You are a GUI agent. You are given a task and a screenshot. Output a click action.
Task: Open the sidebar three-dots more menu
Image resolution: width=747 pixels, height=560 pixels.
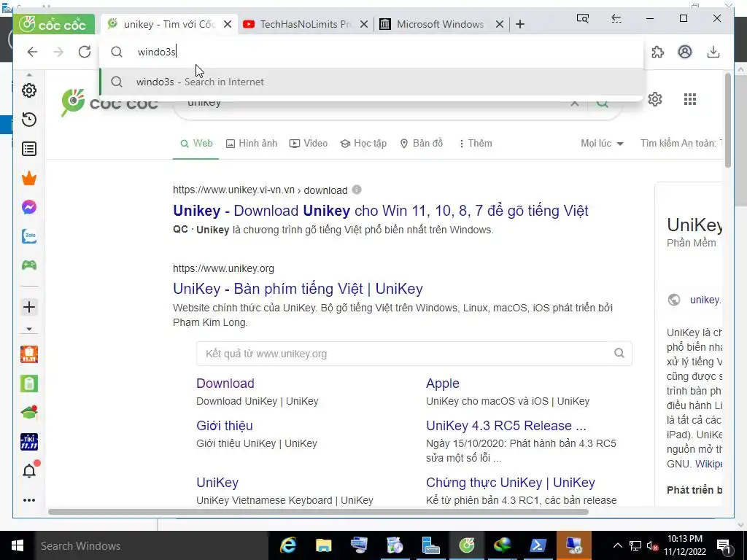[29, 500]
